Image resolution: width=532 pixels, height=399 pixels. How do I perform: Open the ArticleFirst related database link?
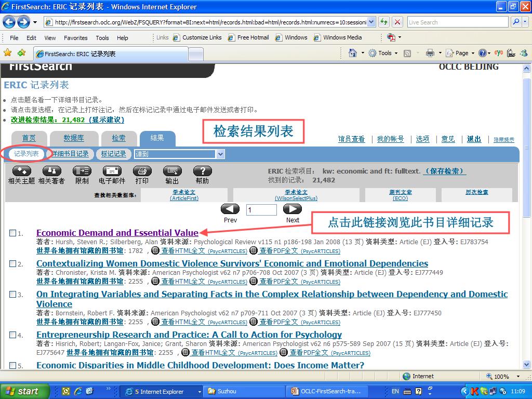(x=184, y=195)
